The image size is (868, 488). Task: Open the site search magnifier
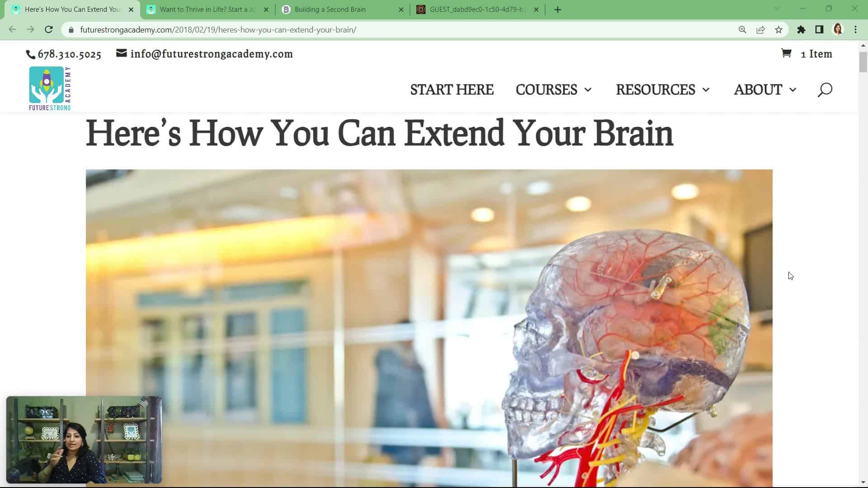[x=825, y=90]
